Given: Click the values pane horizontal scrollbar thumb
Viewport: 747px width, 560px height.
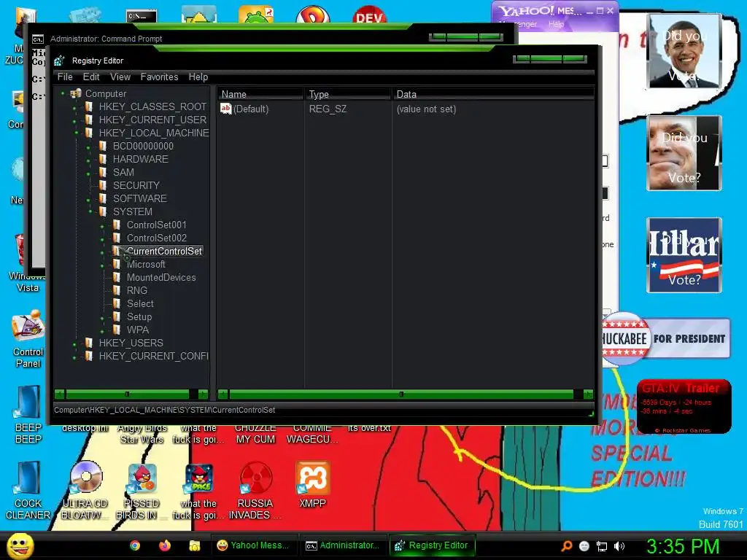Looking at the screenshot, I should coord(401,394).
